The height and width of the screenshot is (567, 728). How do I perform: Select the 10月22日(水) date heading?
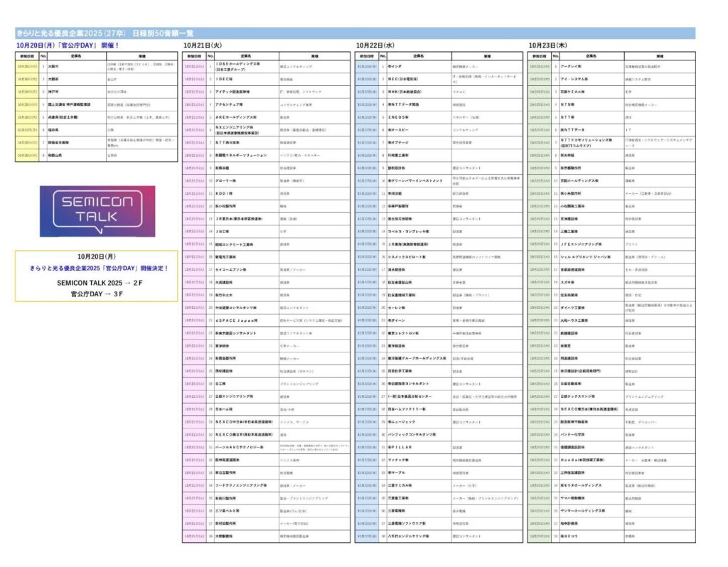click(375, 45)
